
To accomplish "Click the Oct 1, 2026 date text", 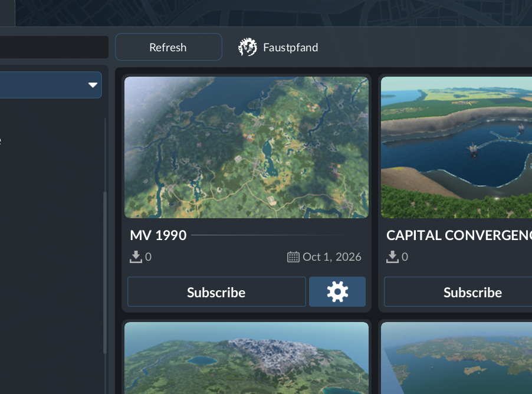I will (332, 257).
